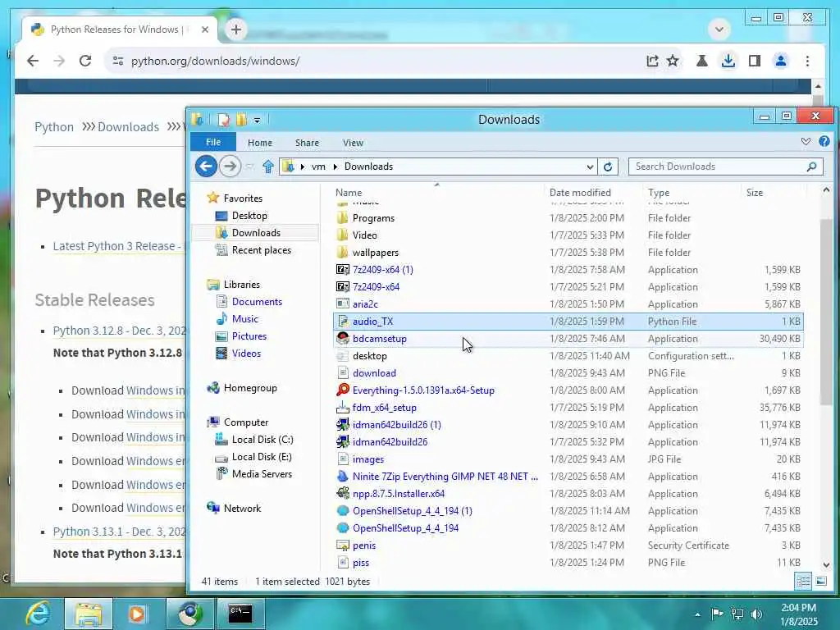Viewport: 840px width, 630px height.
Task: Click the Python breadcrumb link on page
Action: (x=54, y=127)
